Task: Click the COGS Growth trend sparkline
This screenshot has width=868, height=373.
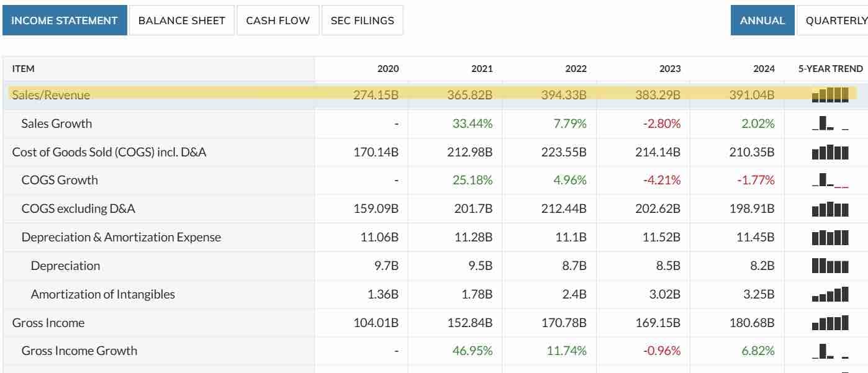Action: [x=830, y=181]
